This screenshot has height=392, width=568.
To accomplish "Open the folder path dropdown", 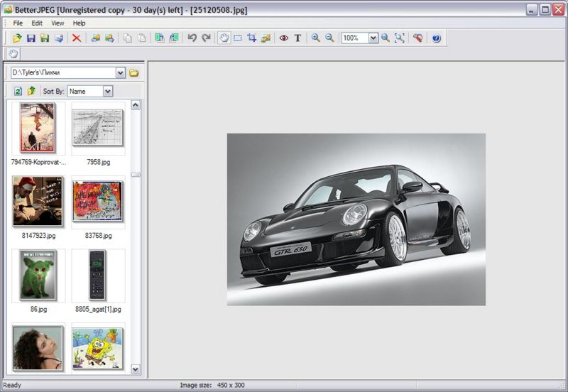I will (120, 72).
